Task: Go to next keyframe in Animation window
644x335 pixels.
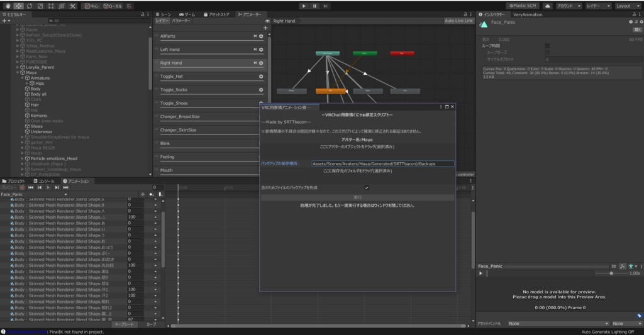Action: [x=57, y=188]
